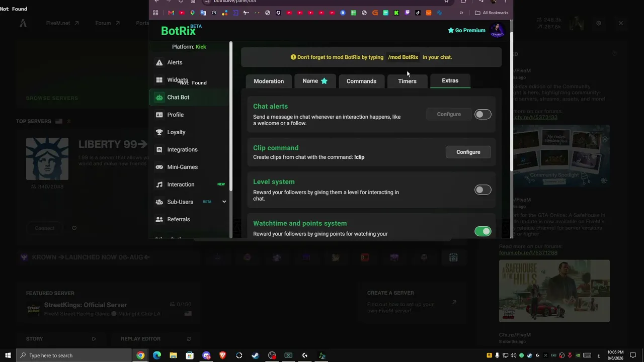This screenshot has height=362, width=644.
Task: Click the BotRix BETA logo
Action: coord(181,30)
